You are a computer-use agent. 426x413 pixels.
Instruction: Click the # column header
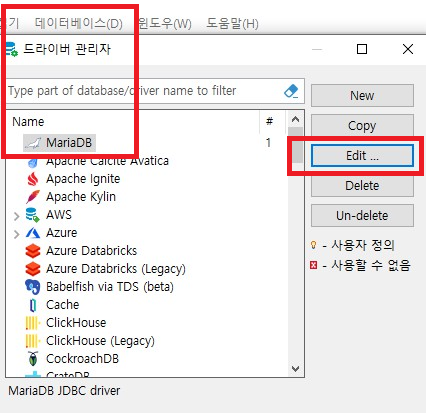(x=269, y=121)
